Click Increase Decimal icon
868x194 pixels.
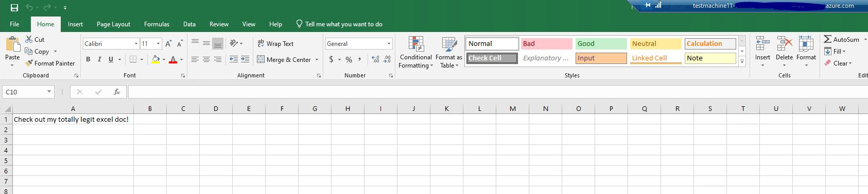[375, 59]
